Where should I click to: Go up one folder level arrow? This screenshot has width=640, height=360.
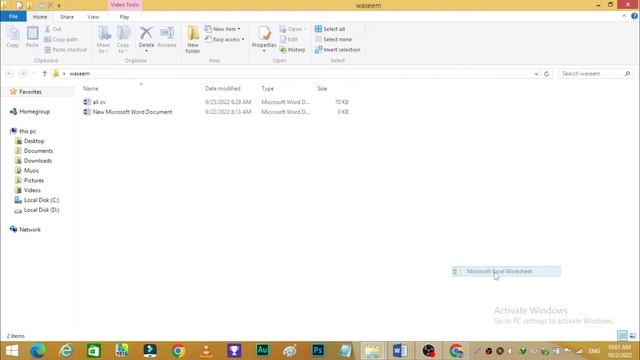(x=44, y=74)
